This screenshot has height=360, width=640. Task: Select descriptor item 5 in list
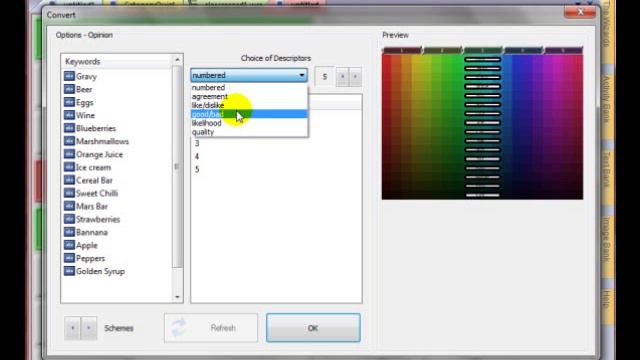[197, 169]
